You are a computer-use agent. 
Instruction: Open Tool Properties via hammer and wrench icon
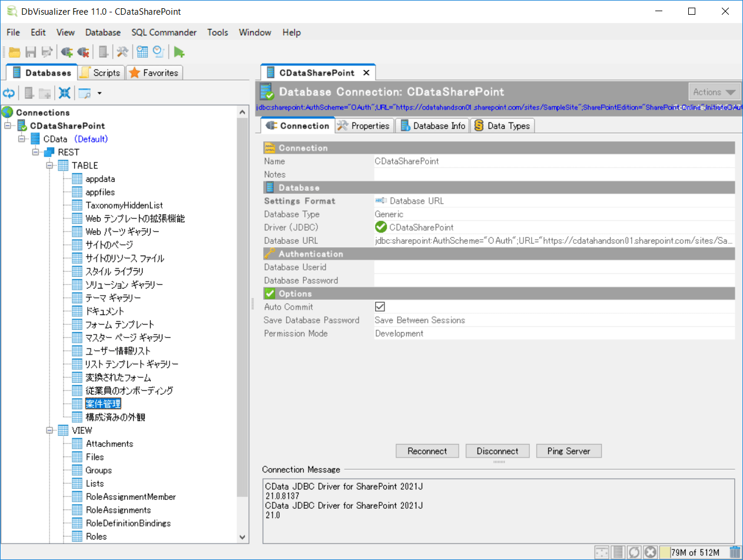[122, 52]
